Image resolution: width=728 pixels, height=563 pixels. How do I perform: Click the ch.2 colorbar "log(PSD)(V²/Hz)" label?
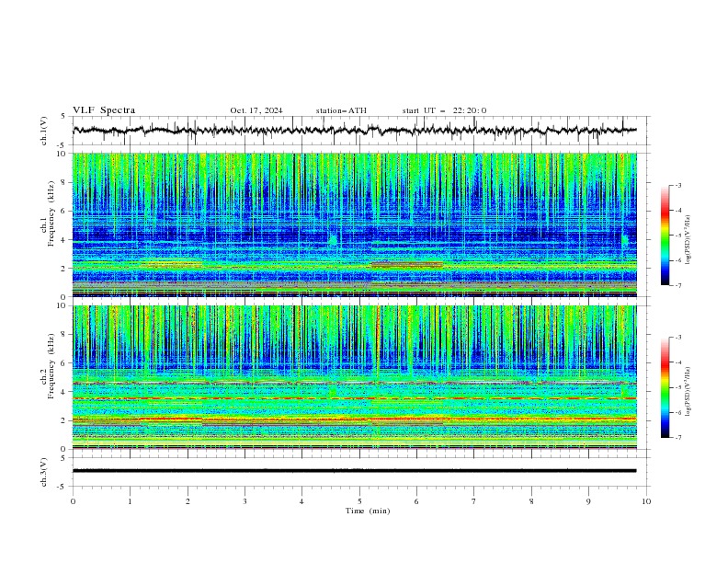pyautogui.click(x=688, y=391)
